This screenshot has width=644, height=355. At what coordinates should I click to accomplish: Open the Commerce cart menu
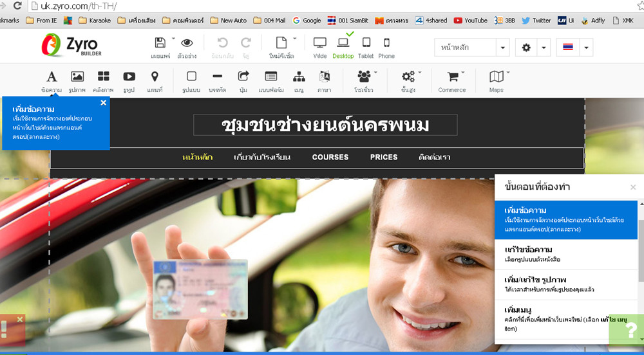tap(453, 77)
